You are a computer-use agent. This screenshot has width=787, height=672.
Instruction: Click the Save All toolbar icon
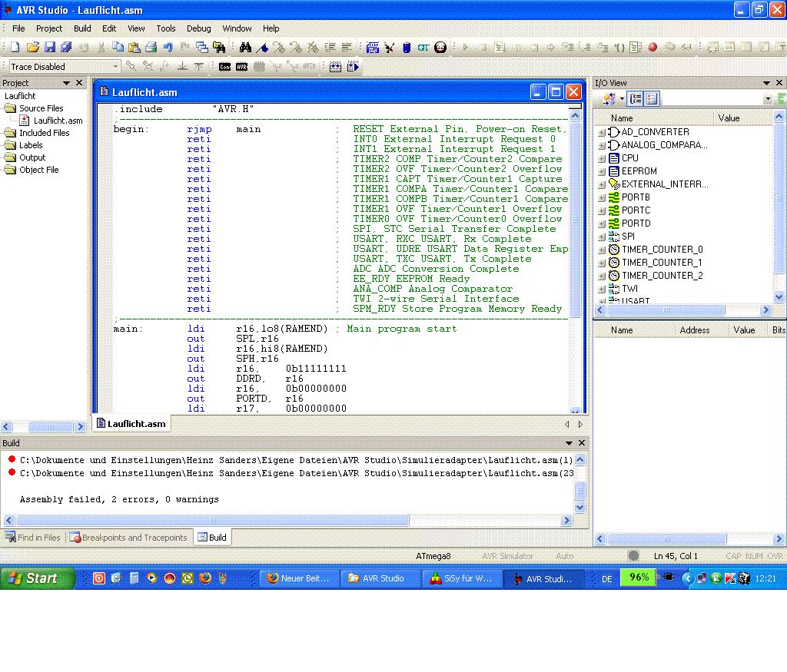point(66,47)
